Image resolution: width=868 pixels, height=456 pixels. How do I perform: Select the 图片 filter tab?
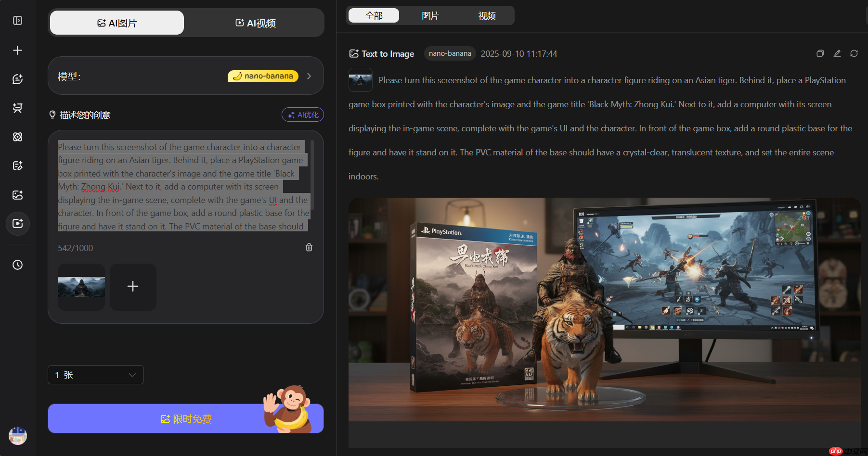[430, 16]
